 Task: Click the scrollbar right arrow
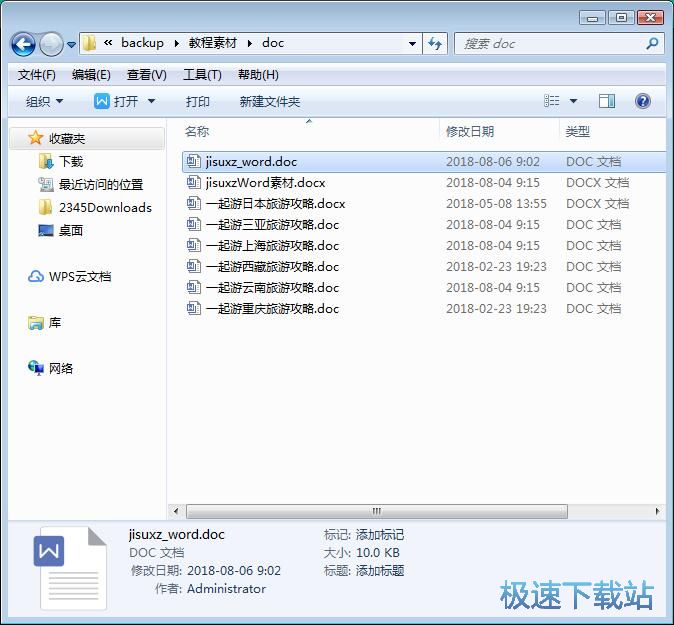click(x=657, y=512)
